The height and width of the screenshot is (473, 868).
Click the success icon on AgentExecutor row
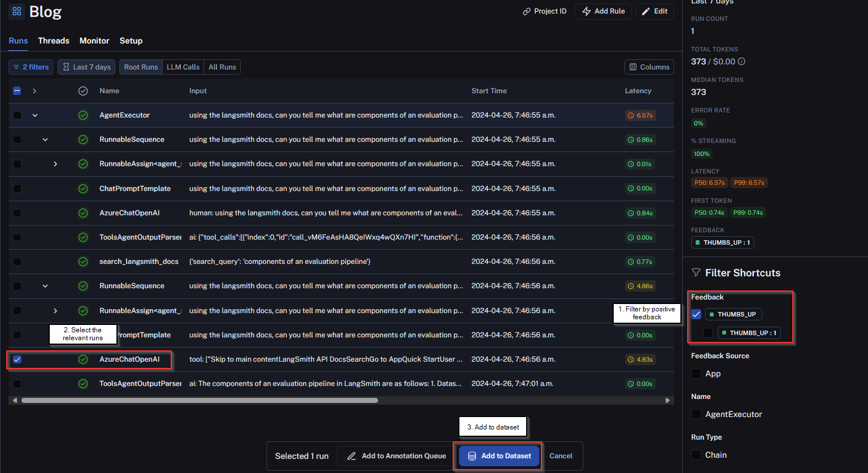click(x=83, y=115)
